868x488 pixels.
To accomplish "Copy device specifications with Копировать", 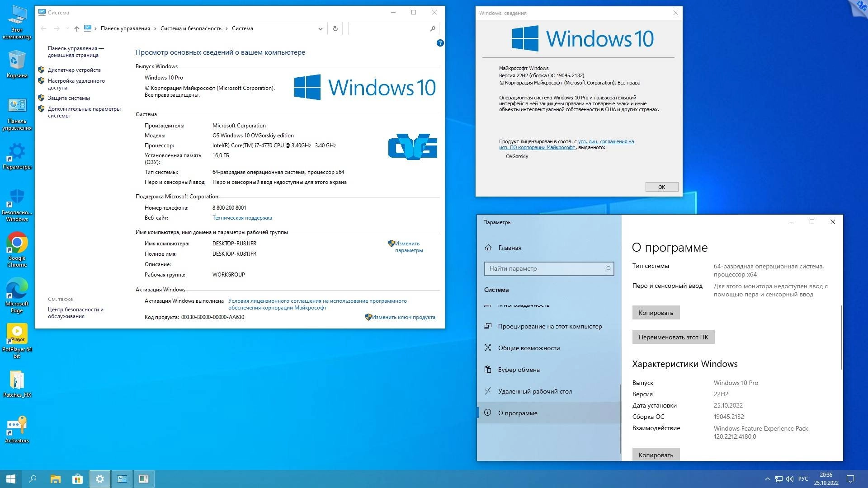I will [x=656, y=313].
